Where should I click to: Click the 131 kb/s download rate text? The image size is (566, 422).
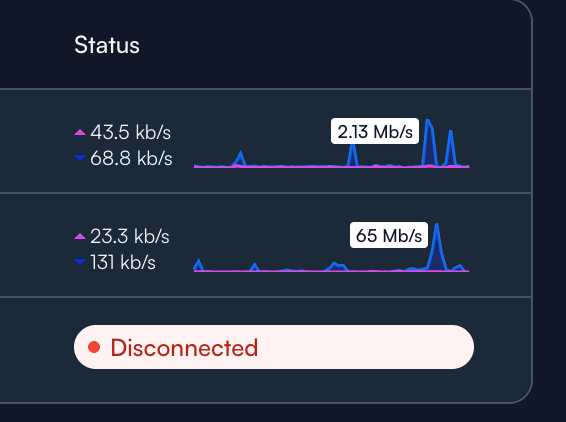(x=123, y=262)
